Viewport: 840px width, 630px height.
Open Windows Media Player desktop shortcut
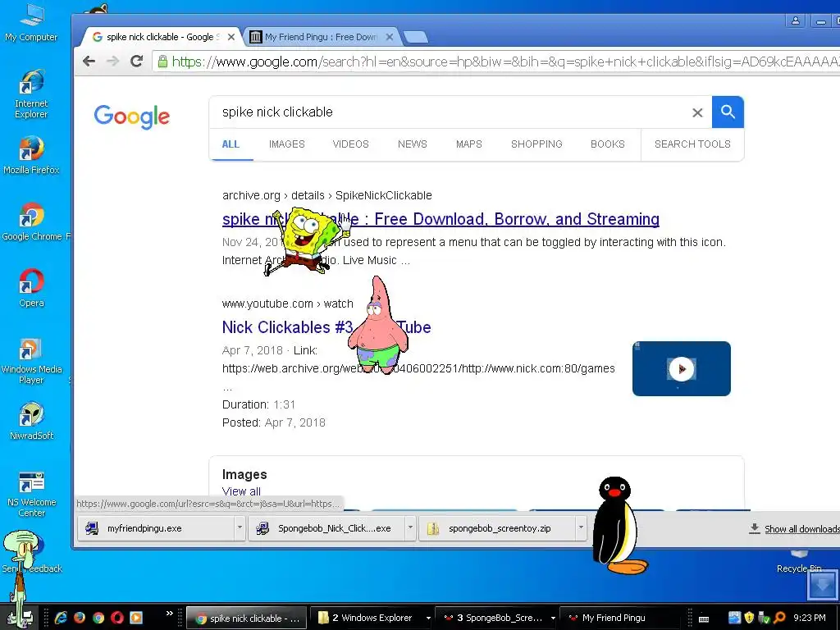(x=31, y=361)
